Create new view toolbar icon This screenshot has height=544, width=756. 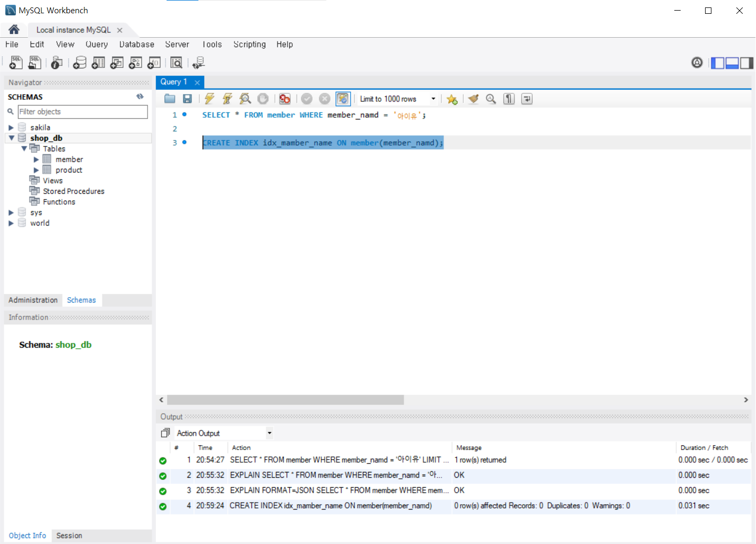(x=117, y=63)
